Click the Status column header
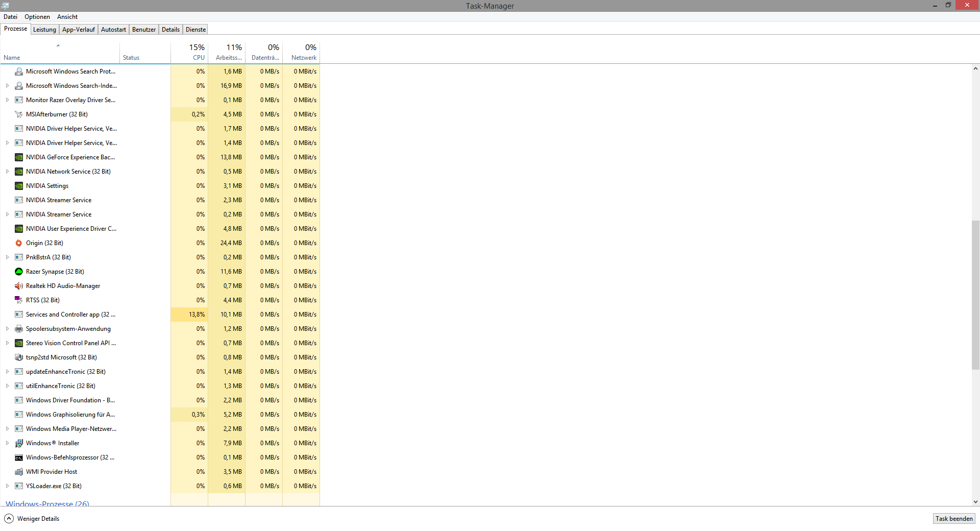This screenshot has height=531, width=980. pos(145,53)
